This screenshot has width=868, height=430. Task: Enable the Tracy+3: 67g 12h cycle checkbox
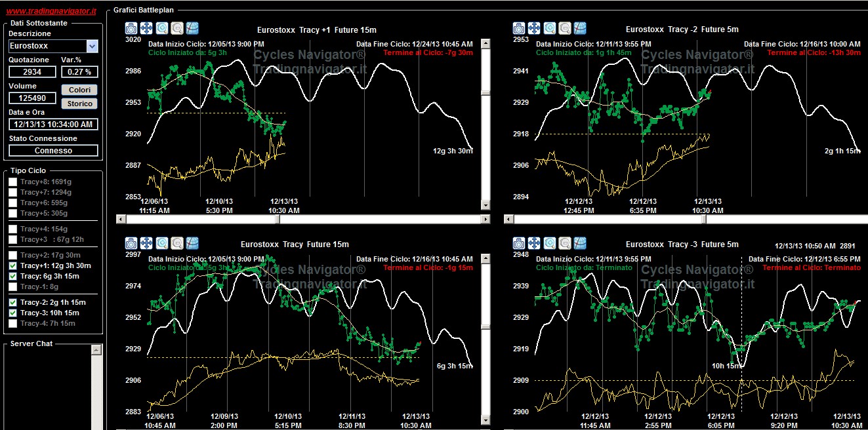click(12, 239)
